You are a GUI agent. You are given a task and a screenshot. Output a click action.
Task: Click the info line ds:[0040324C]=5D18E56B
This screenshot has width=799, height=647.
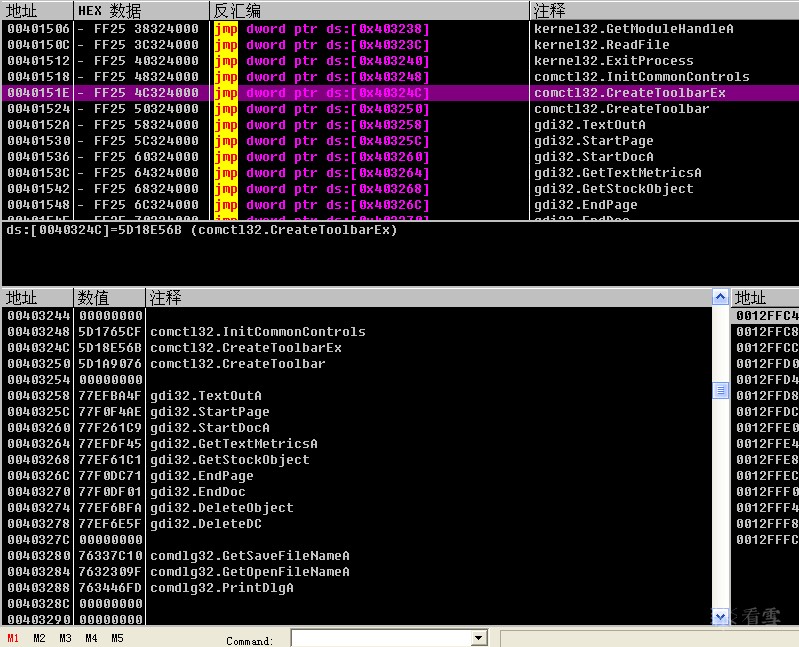coord(202,230)
